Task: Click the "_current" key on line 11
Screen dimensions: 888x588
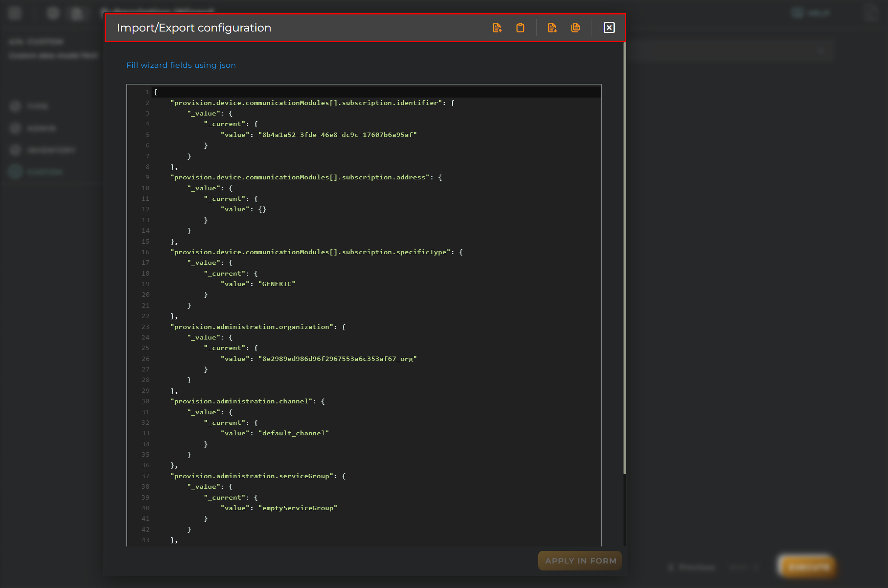Action: click(x=225, y=199)
